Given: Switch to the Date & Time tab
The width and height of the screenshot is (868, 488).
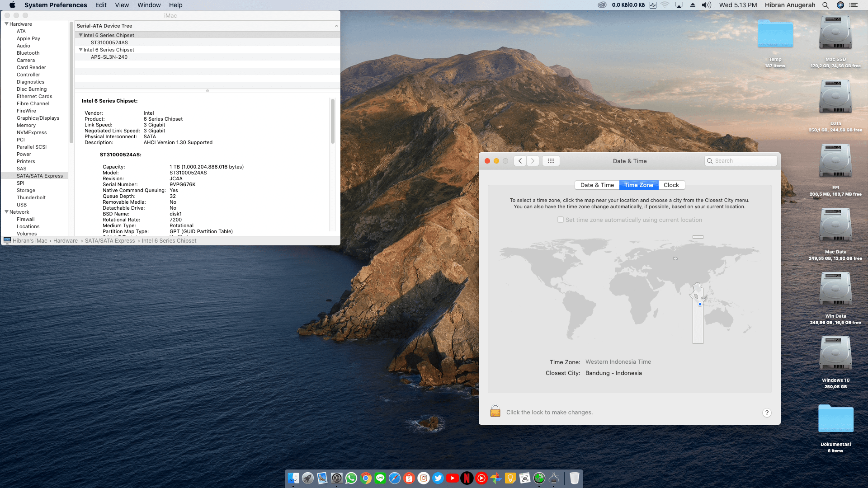Looking at the screenshot, I should coord(597,185).
